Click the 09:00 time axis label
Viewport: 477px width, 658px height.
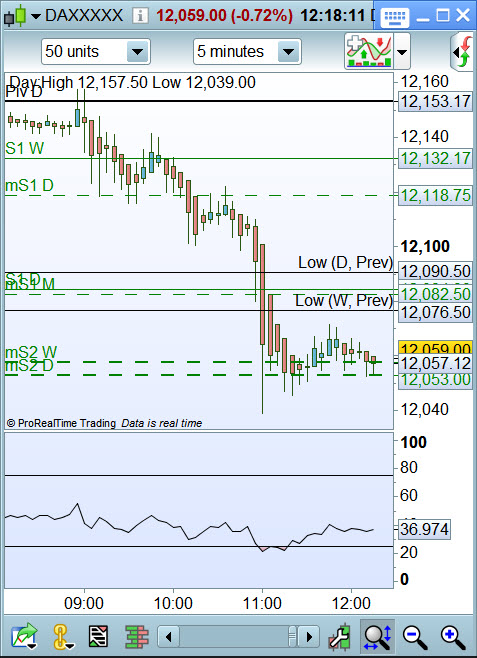coord(84,603)
